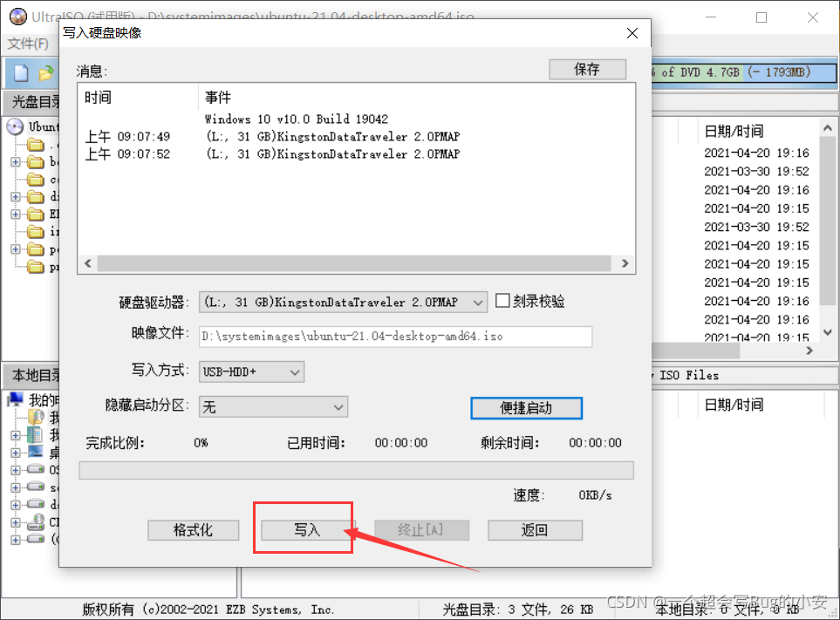Image resolution: width=840 pixels, height=620 pixels.
Task: Select the 'Windows 10 v10.0 Build 19042' message row
Action: click(297, 119)
